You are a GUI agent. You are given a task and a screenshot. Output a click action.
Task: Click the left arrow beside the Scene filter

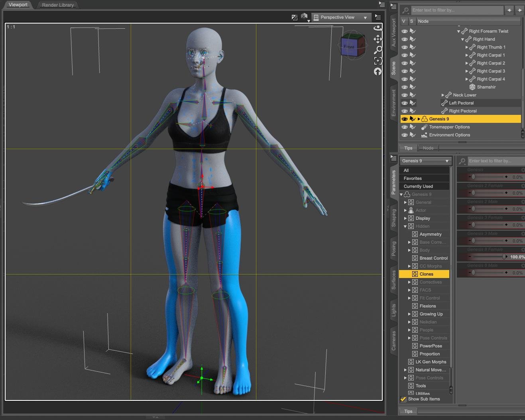pos(509,10)
